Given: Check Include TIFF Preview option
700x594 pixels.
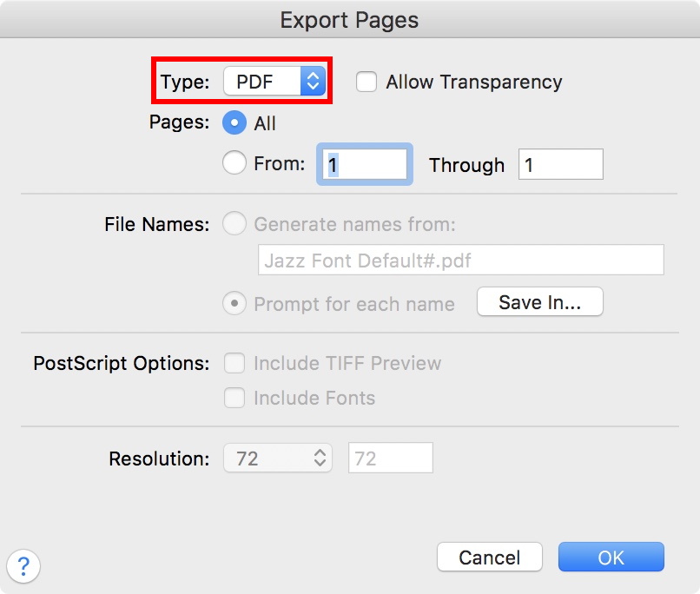Looking at the screenshot, I should pyautogui.click(x=234, y=363).
